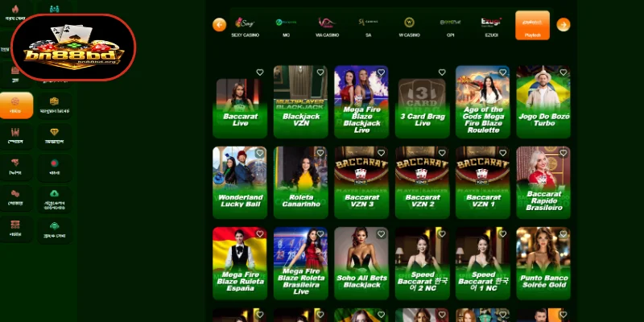The height and width of the screenshot is (322, 644).
Task: Open the ticket-icon lottery category
Action: coord(15,229)
